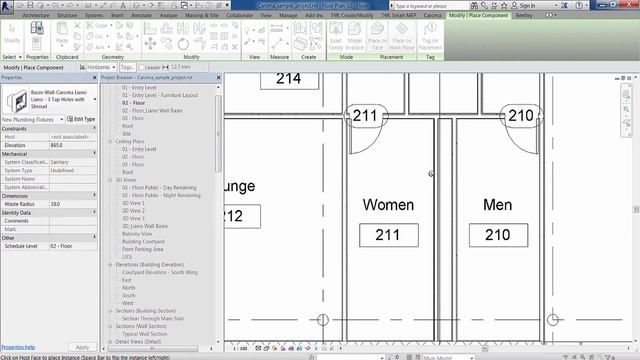Image resolution: width=640 pixels, height=360 pixels.
Task: Click the Place on Face button
Action: (377, 36)
